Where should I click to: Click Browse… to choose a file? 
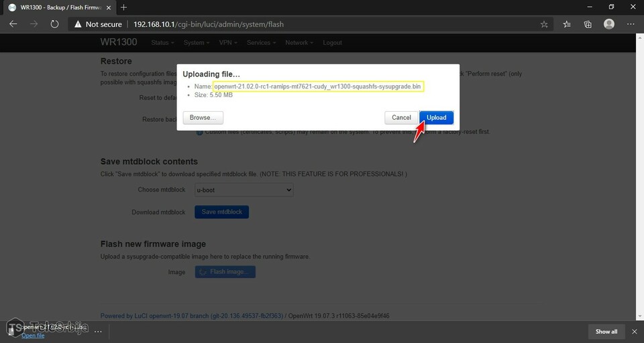click(203, 118)
